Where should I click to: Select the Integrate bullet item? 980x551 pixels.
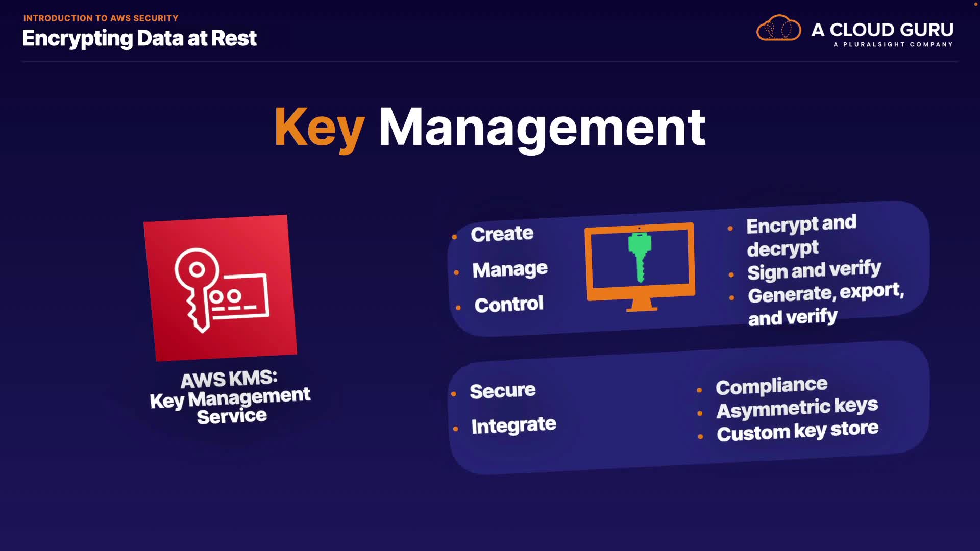point(513,425)
